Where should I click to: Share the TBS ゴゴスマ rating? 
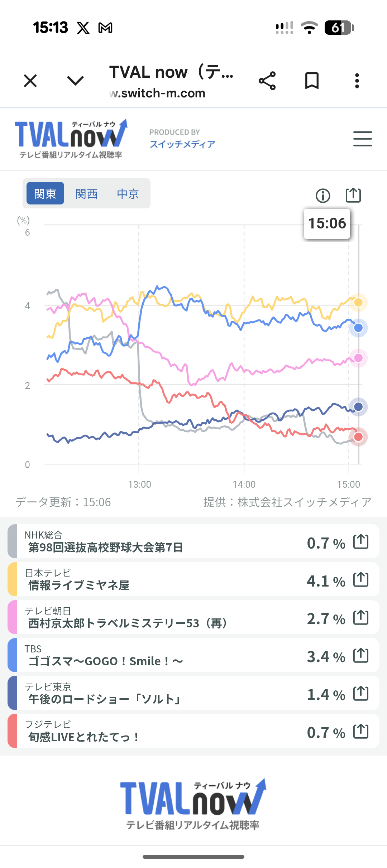361,655
